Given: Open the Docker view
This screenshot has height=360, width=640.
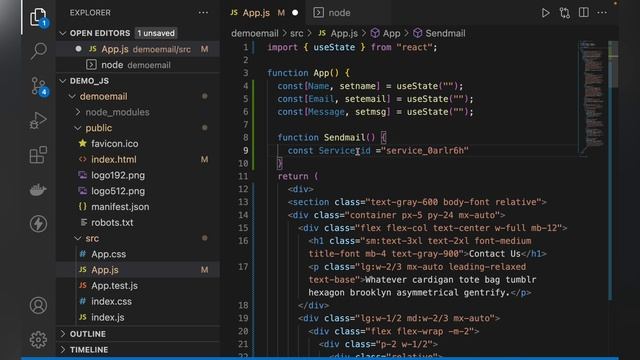Looking at the screenshot, I should pos(38,190).
